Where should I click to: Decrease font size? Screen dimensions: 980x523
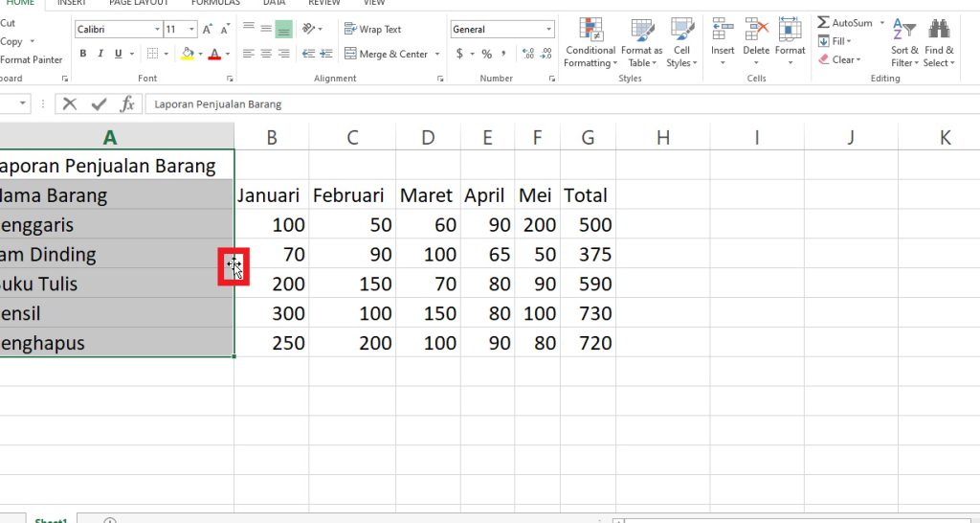click(x=225, y=29)
